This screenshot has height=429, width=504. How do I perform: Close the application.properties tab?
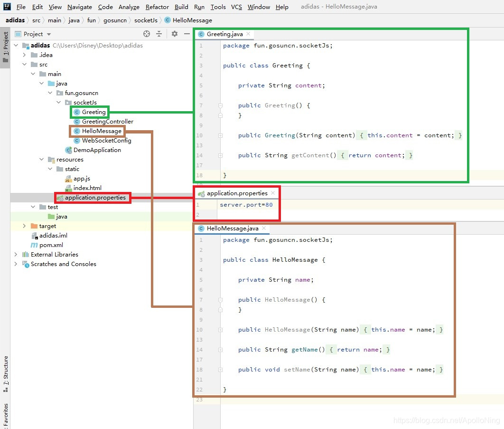point(273,193)
